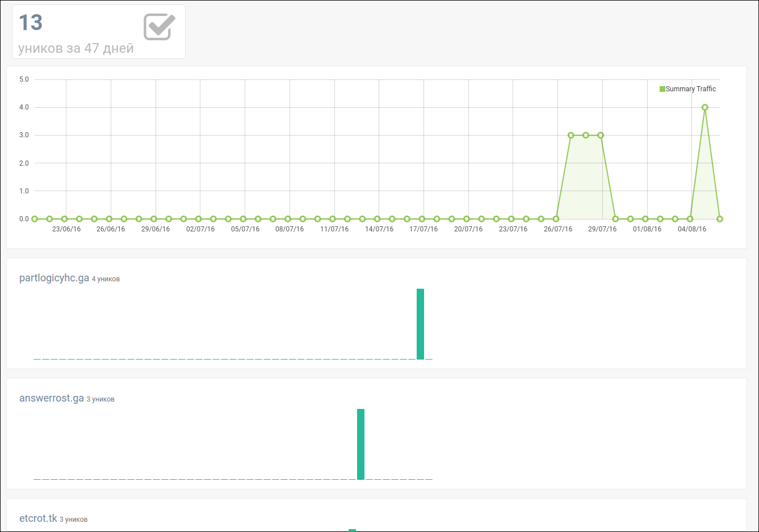Click the 29/06/16 date label on axis

point(156,229)
